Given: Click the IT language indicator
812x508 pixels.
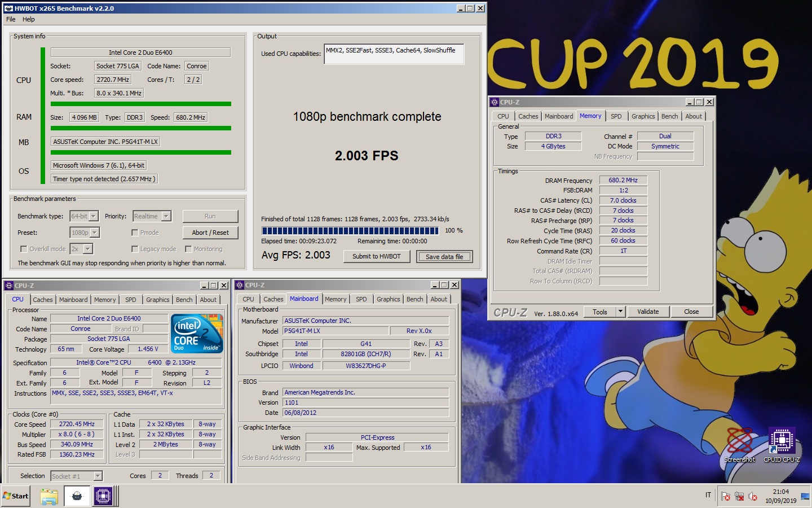Looking at the screenshot, I should (708, 495).
